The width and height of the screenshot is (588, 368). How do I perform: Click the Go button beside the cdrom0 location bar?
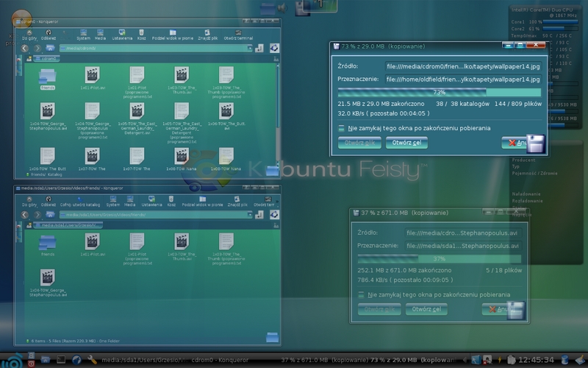click(x=259, y=48)
